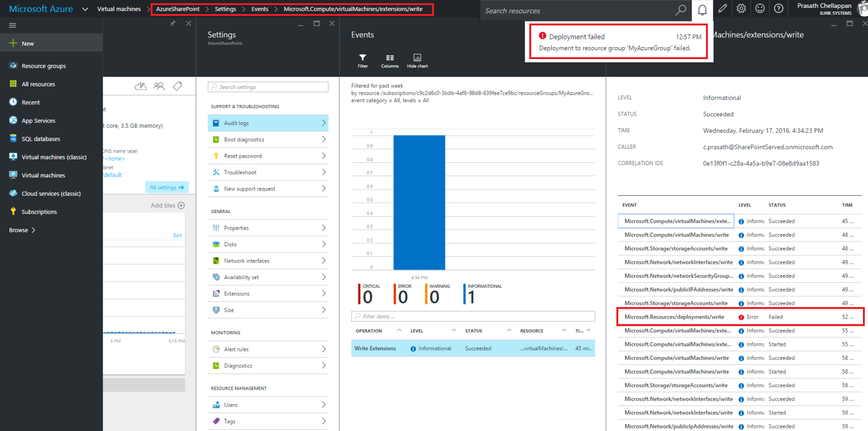
Task: Click the cloud connect icon in VM blade
Action: click(141, 86)
